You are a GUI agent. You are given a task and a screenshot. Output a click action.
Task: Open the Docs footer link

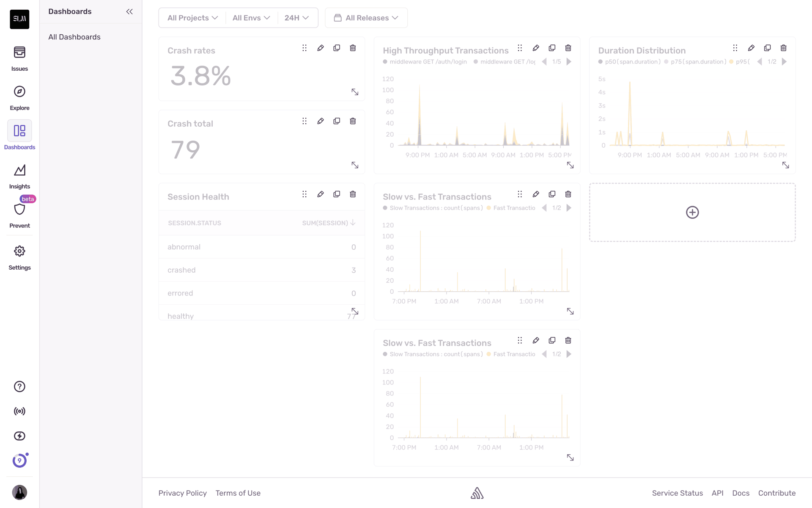click(741, 493)
